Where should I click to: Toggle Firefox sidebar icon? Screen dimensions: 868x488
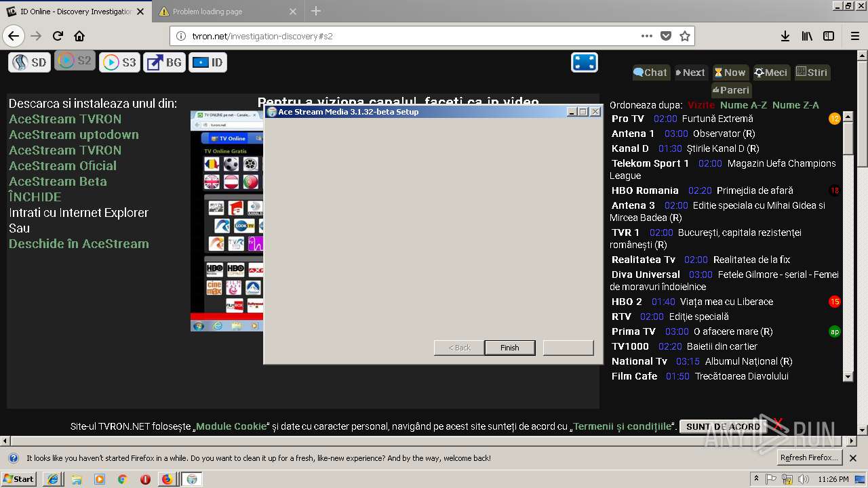tap(829, 36)
